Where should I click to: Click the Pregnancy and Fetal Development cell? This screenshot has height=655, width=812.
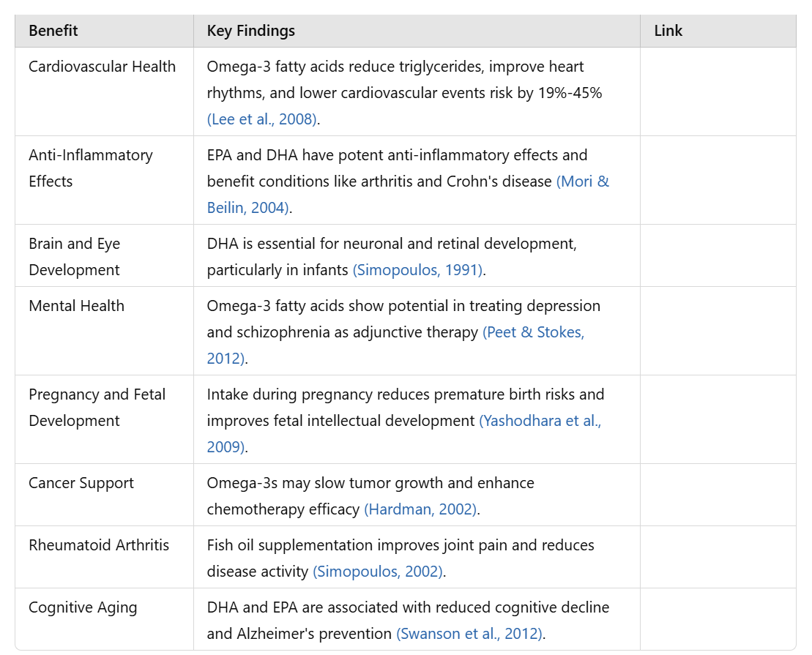click(97, 408)
